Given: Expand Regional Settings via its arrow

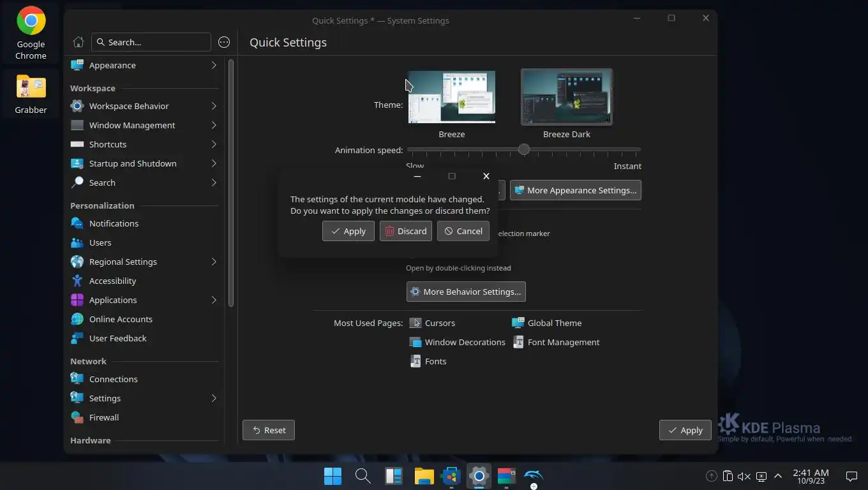Looking at the screenshot, I should (214, 262).
